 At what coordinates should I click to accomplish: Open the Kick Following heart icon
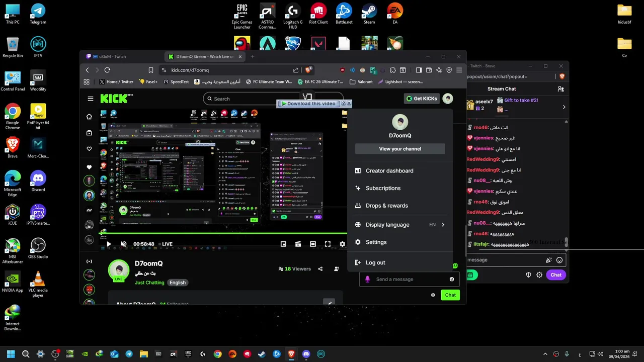click(x=89, y=149)
